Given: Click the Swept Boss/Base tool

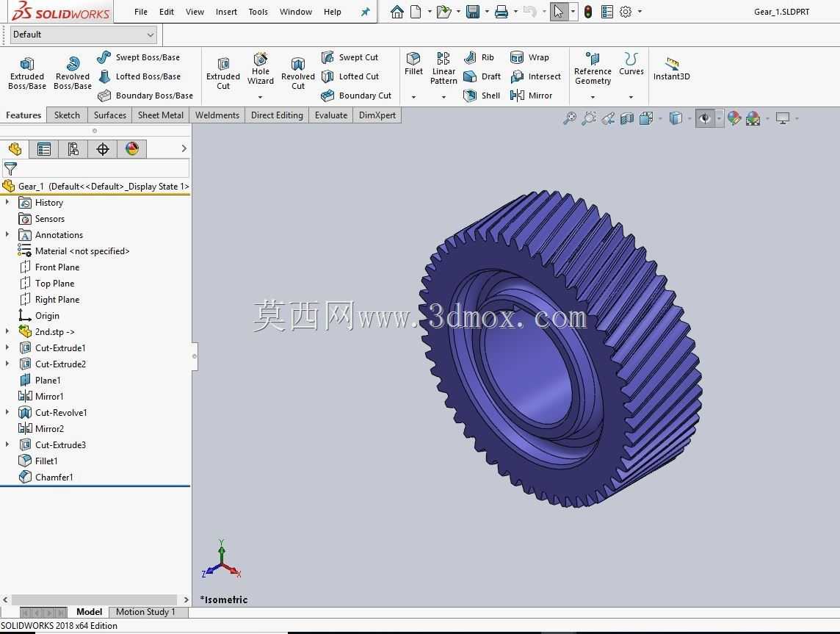Looking at the screenshot, I should [139, 57].
